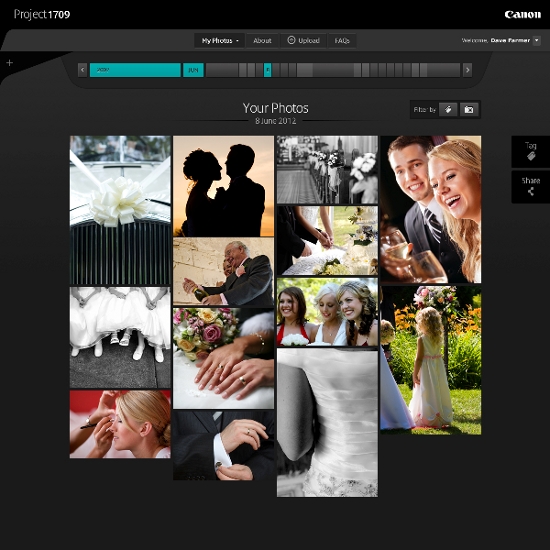Select the year block in timeline

click(x=135, y=70)
